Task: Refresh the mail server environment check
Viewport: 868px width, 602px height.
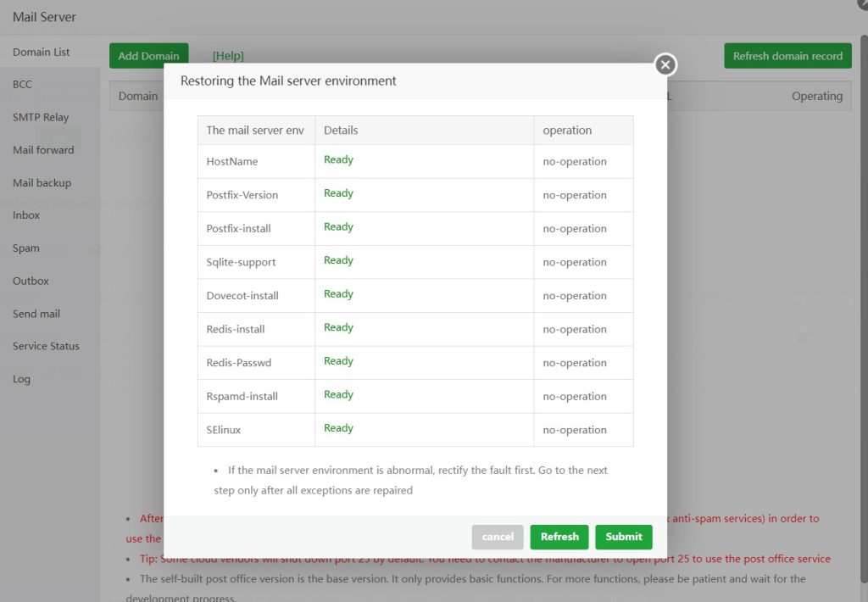Action: coord(559,537)
